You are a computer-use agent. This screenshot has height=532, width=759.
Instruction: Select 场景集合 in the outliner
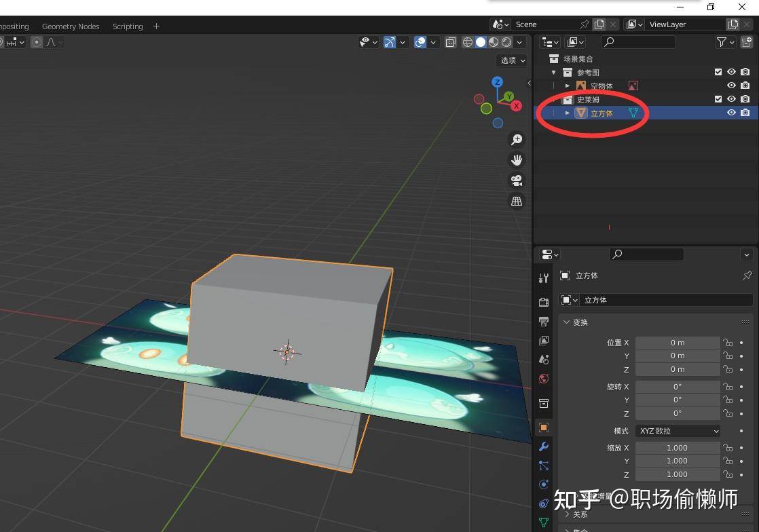click(x=578, y=59)
